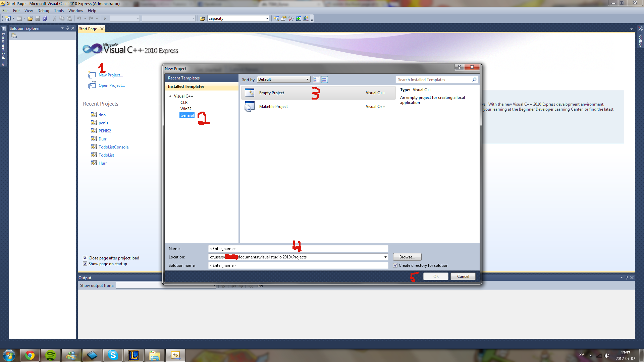Launch Google Chrome from the taskbar
644x362 pixels.
pyautogui.click(x=30, y=355)
